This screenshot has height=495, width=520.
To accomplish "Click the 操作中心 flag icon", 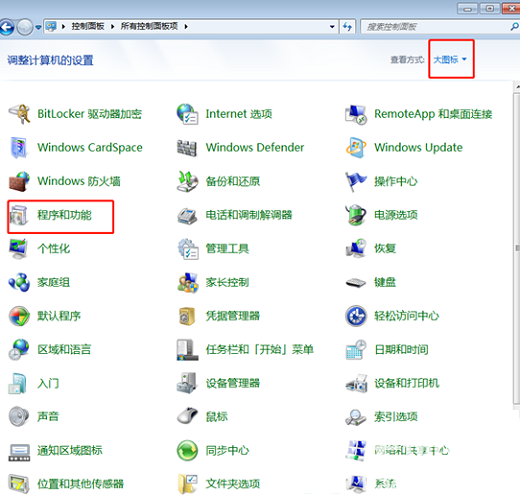I will click(356, 181).
